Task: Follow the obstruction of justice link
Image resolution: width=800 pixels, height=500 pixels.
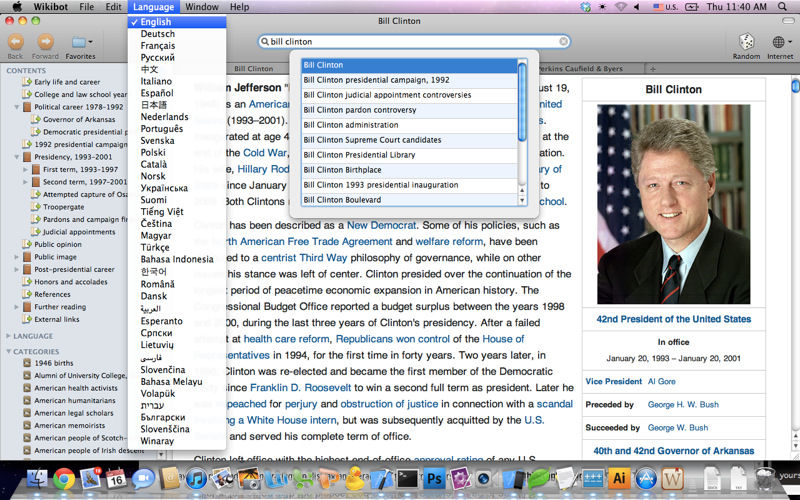Action: pyautogui.click(x=389, y=404)
